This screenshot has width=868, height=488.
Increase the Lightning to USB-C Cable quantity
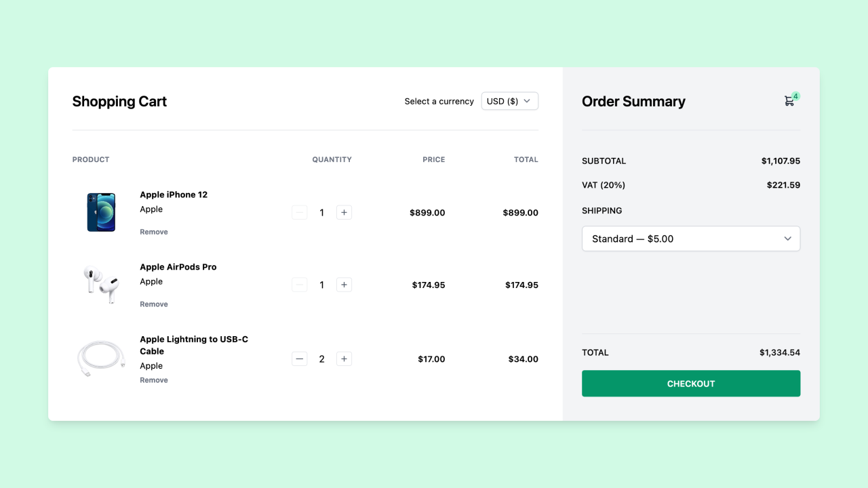(344, 359)
